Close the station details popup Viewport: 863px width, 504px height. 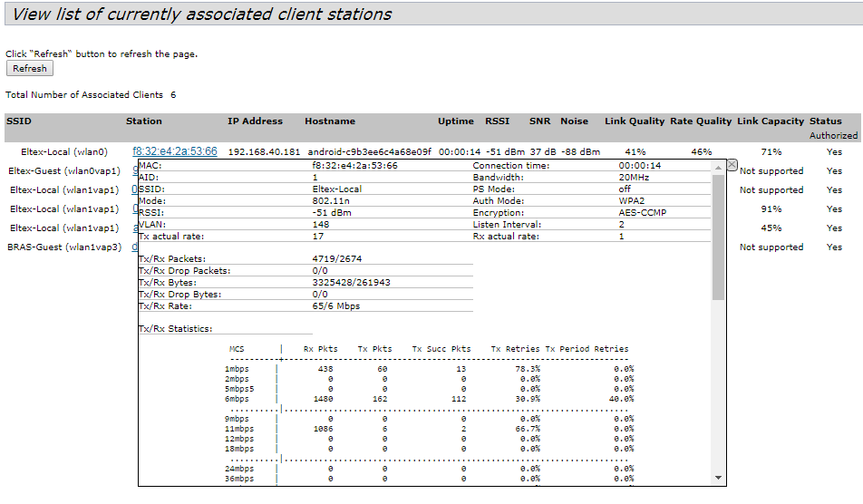(732, 164)
